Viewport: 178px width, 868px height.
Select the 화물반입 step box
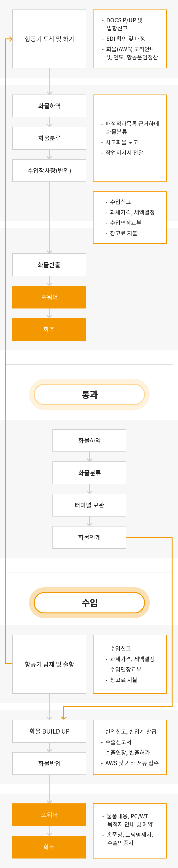(49, 764)
